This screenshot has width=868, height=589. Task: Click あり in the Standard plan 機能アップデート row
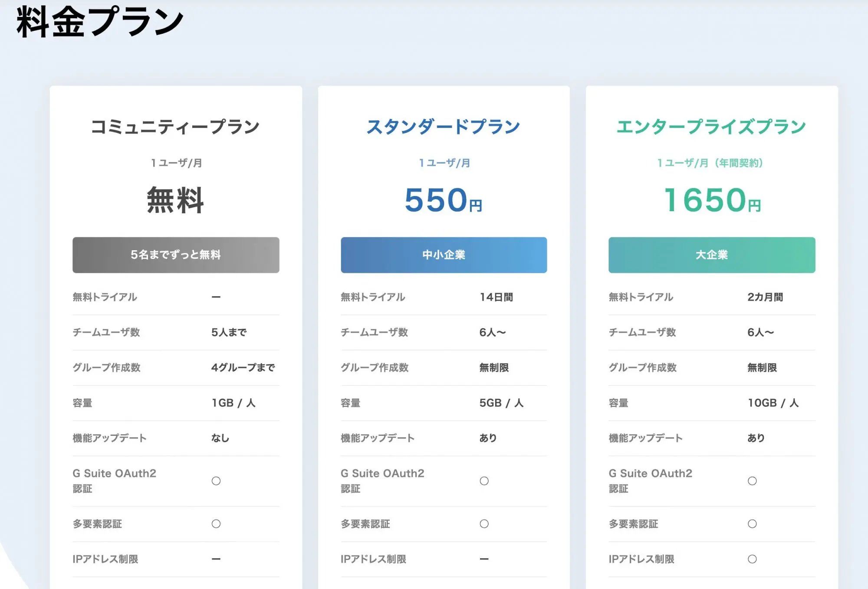click(488, 438)
